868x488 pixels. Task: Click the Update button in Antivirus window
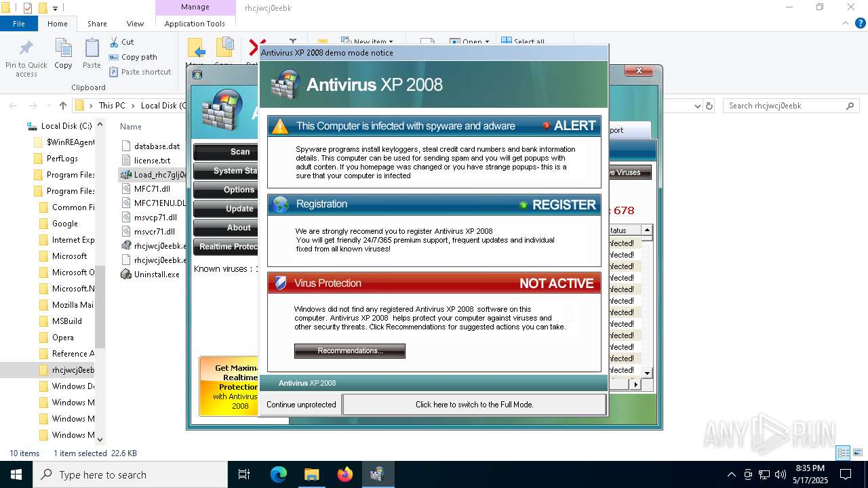click(226, 209)
